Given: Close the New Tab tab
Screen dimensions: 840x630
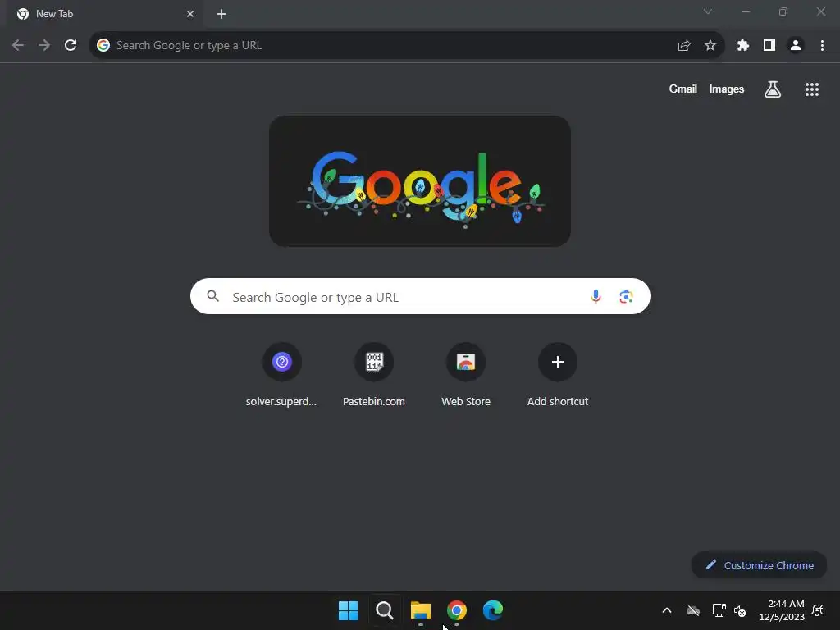Looking at the screenshot, I should 190,14.
